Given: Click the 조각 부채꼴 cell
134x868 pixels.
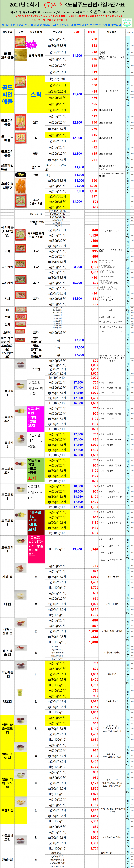Looking at the screenshot, I should click(x=36, y=56).
